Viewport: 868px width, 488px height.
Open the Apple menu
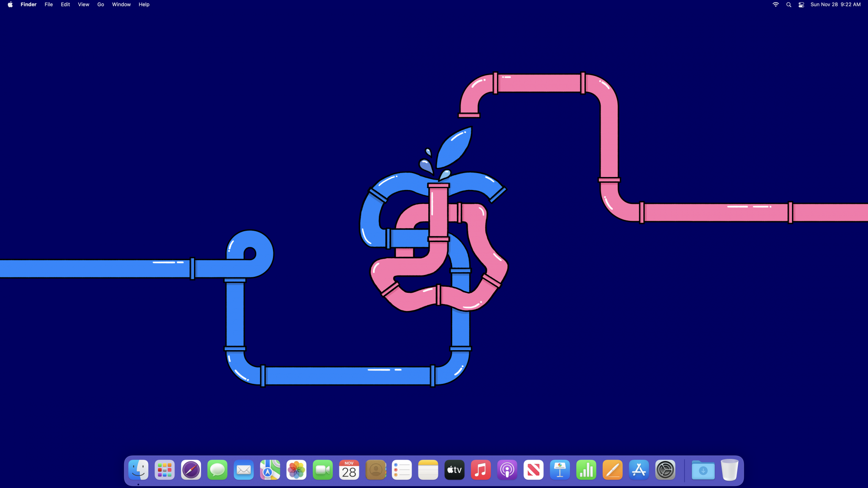10,4
